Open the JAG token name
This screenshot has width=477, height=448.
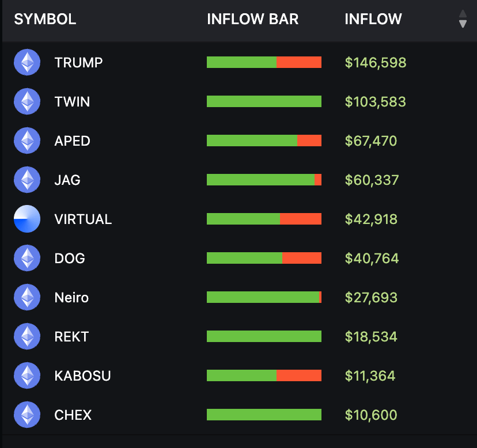point(67,180)
